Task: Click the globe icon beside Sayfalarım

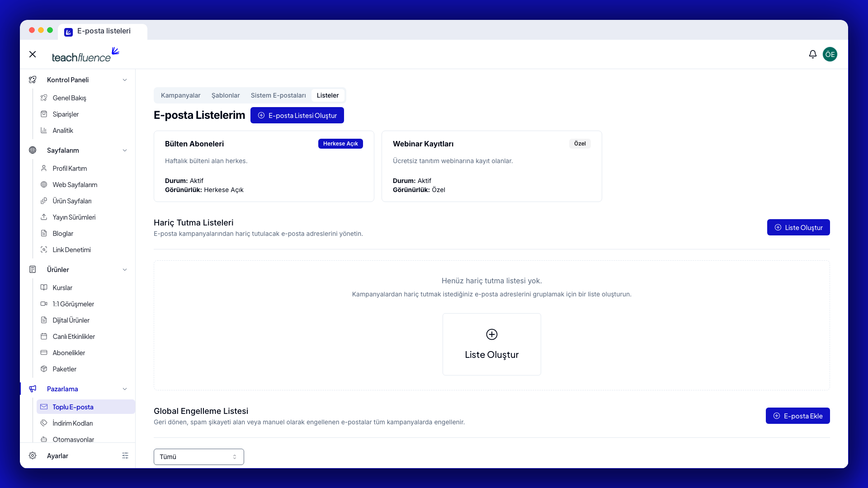Action: [x=33, y=150]
